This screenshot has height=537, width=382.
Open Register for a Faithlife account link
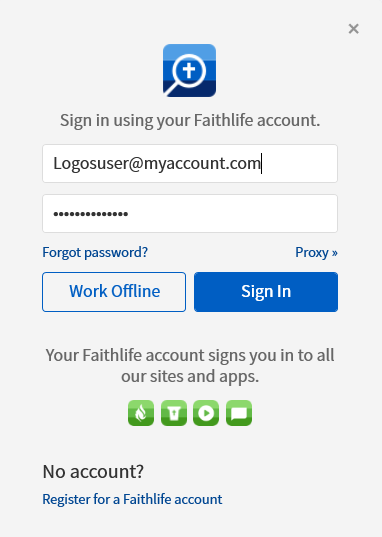coord(132,499)
